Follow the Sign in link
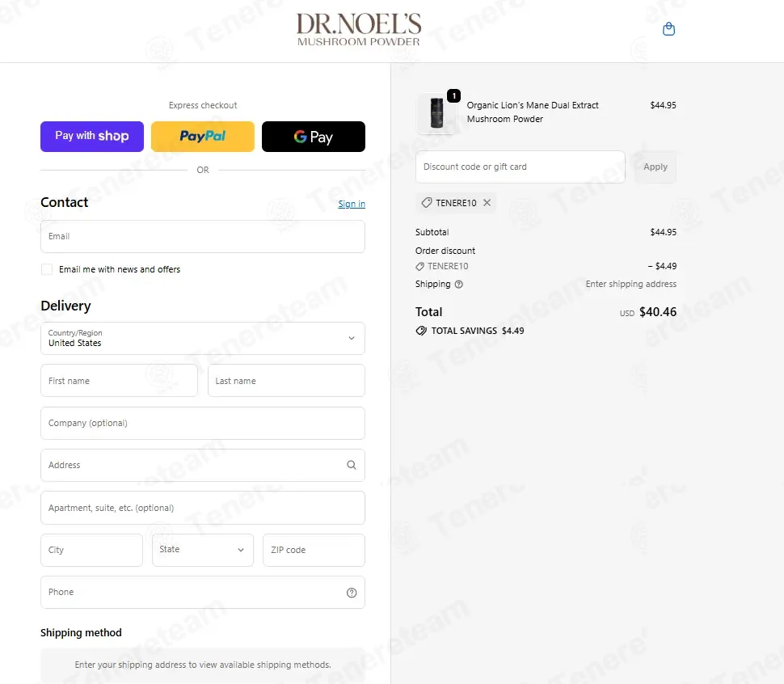This screenshot has height=684, width=784. [352, 204]
